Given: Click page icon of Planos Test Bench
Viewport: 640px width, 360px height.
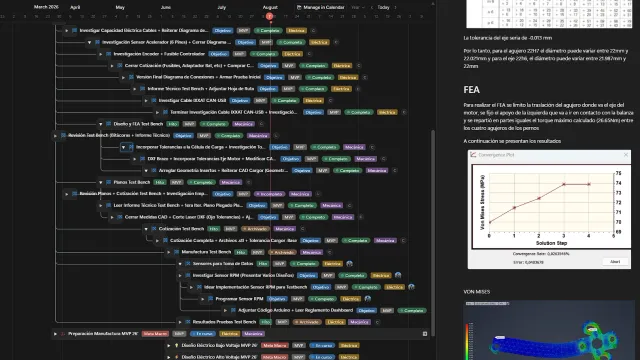Looking at the screenshot, I should tap(109, 182).
